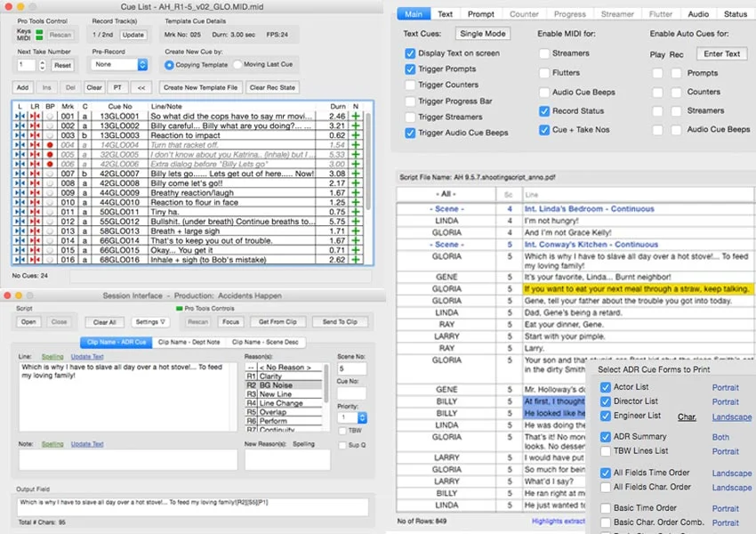Click the locate icon for cue 13GLO001

click(20, 117)
